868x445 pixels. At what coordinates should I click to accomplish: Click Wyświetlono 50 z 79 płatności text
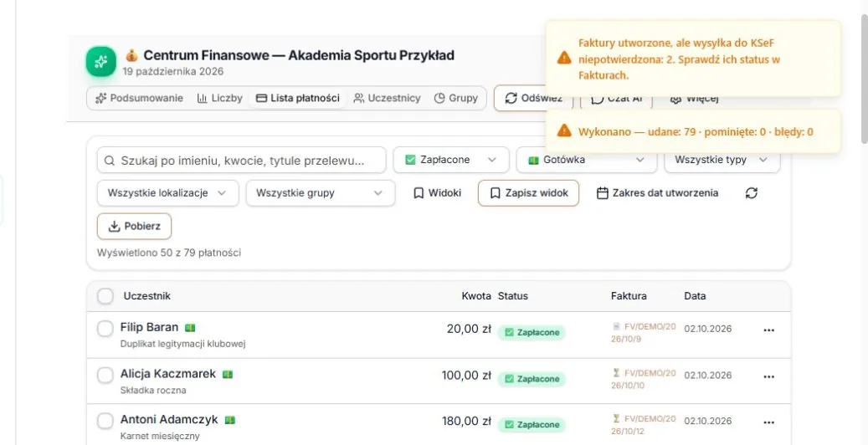coord(169,253)
